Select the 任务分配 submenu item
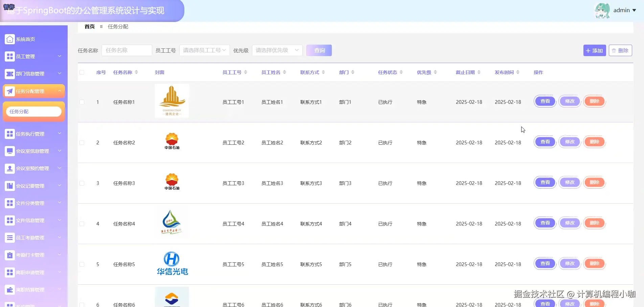The height and width of the screenshot is (307, 644). point(33,112)
